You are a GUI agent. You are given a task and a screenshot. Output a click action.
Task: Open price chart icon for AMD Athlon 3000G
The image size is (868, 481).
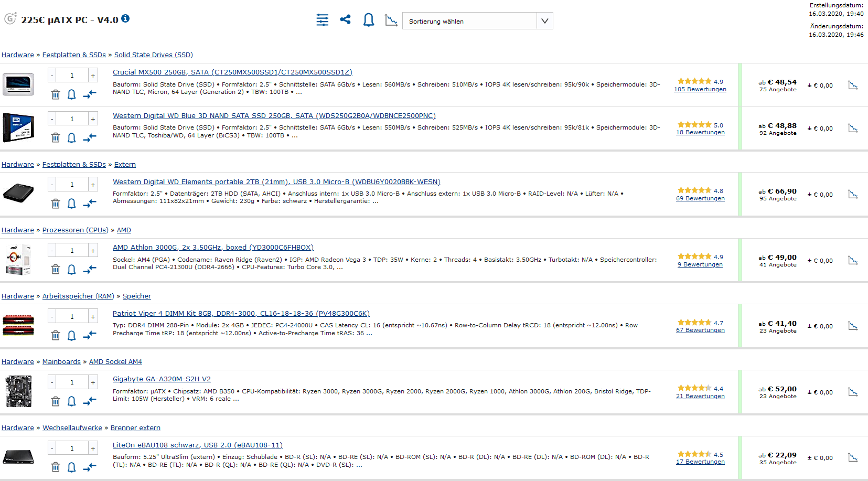(x=853, y=260)
